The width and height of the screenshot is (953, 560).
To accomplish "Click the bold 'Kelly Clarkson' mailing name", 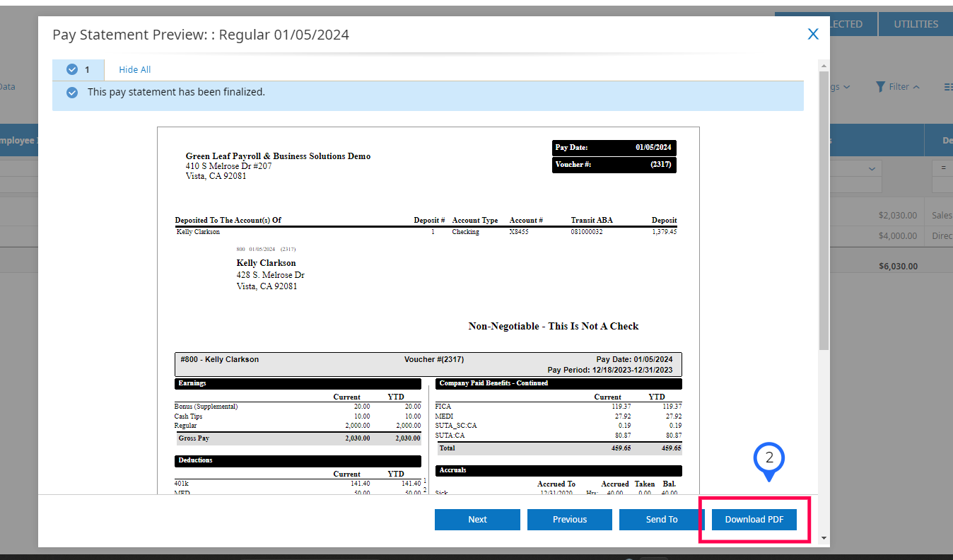I will pyautogui.click(x=267, y=263).
